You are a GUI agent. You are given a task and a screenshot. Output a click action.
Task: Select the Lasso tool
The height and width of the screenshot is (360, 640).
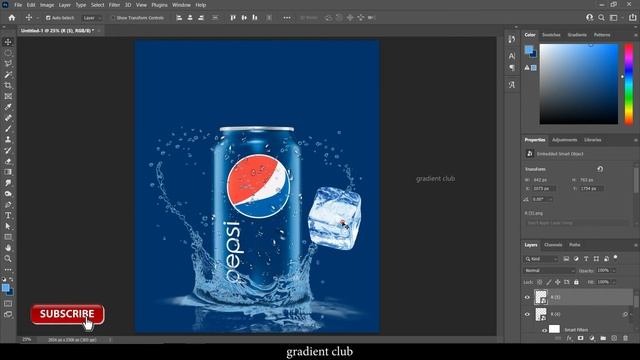click(x=8, y=64)
